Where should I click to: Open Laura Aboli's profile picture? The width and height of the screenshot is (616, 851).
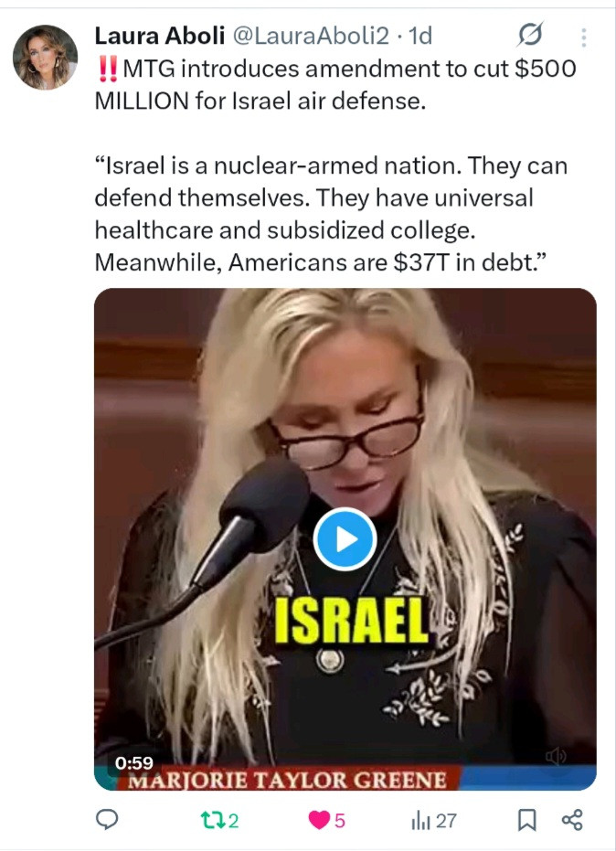click(x=45, y=57)
